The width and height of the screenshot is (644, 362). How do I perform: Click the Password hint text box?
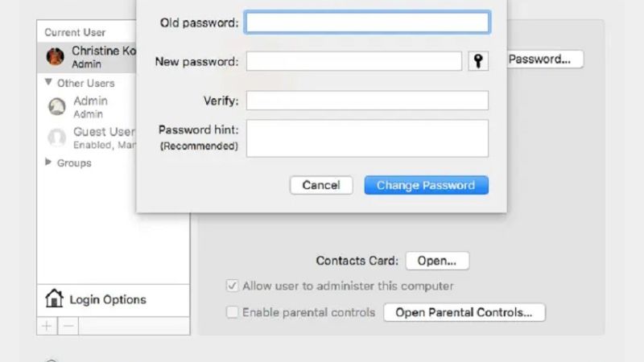coord(367,138)
